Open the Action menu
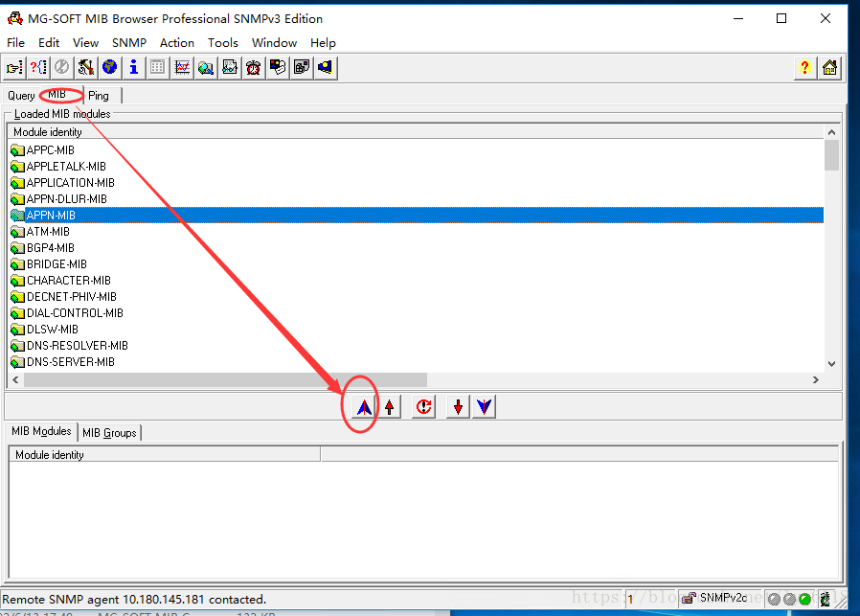The height and width of the screenshot is (616, 860). click(x=176, y=43)
